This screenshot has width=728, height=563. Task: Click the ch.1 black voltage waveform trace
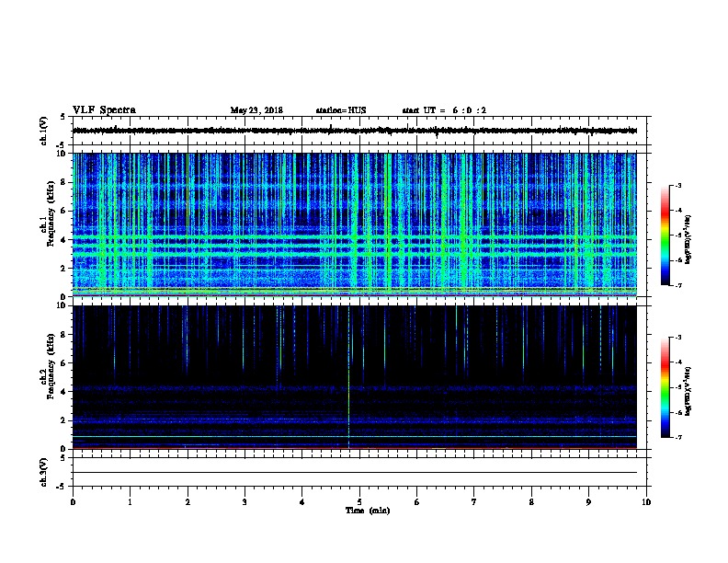pyautogui.click(x=355, y=131)
